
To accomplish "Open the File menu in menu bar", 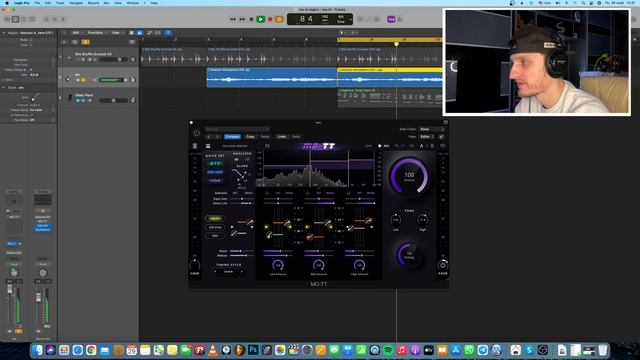I will point(37,3).
